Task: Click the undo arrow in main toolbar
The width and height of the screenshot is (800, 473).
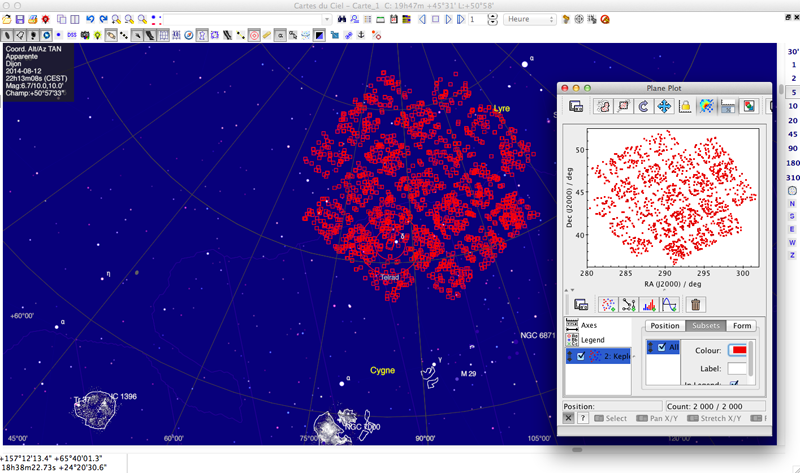Action: (x=89, y=19)
